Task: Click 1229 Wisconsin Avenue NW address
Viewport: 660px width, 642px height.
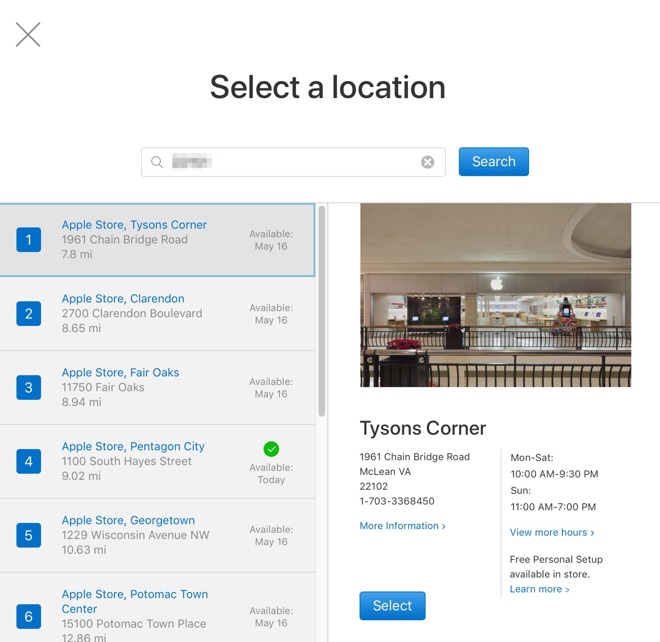Action: pyautogui.click(x=136, y=535)
